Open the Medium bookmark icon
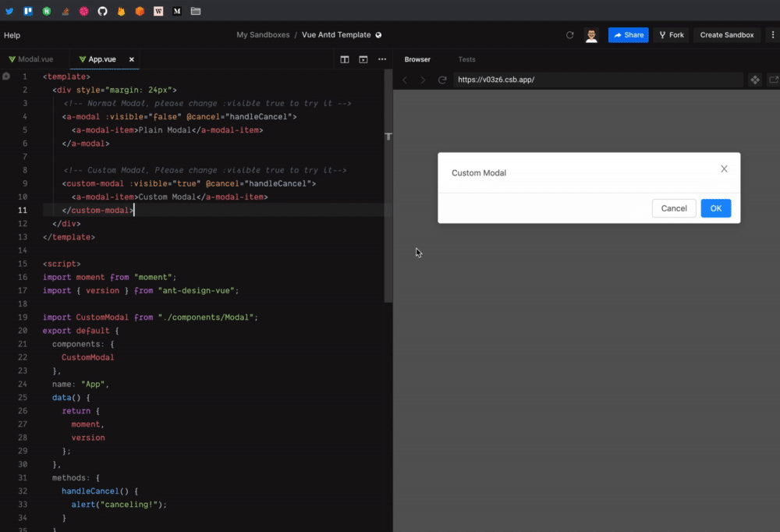Viewport: 780px width, 532px height. (177, 12)
